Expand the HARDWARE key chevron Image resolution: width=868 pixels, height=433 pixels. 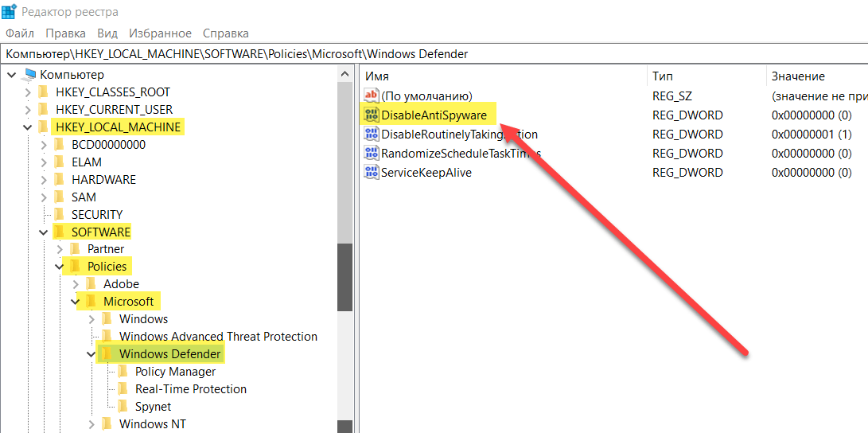(x=45, y=180)
